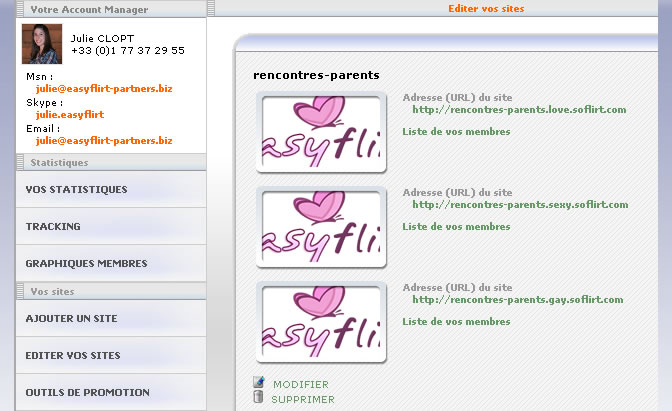Visit rencontres-parents.love.soflirt.com link

click(x=519, y=110)
